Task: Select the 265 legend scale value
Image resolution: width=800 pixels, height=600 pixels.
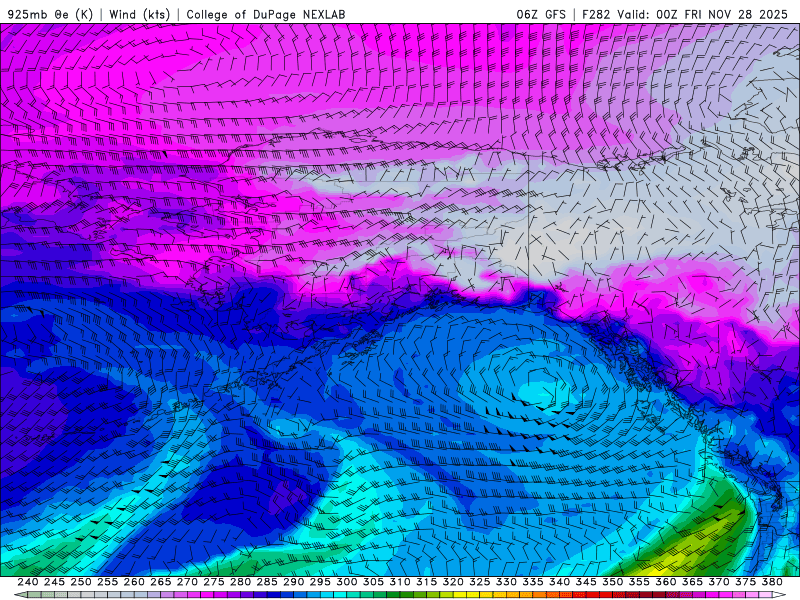Action: [x=160, y=582]
